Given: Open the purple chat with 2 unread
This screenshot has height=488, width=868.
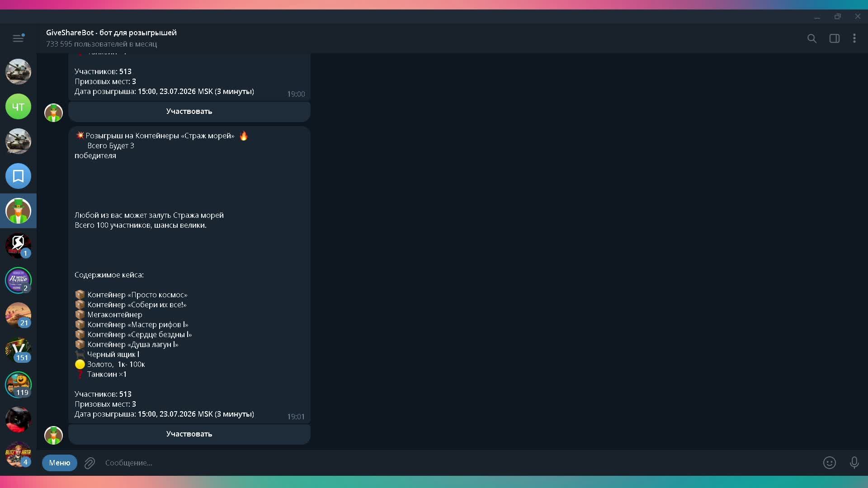Looking at the screenshot, I should pyautogui.click(x=18, y=281).
